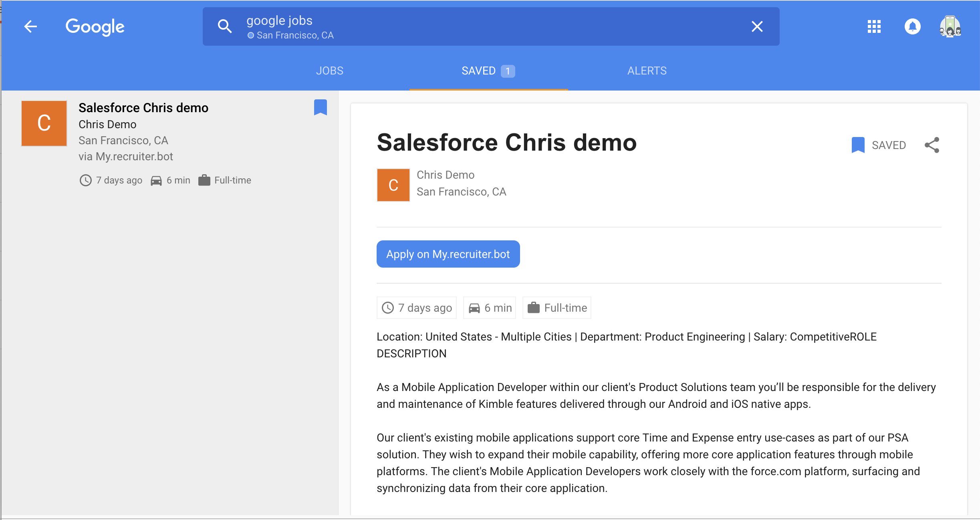Click the 'Chris Demo' company name in details
This screenshot has width=980, height=520.
[446, 175]
